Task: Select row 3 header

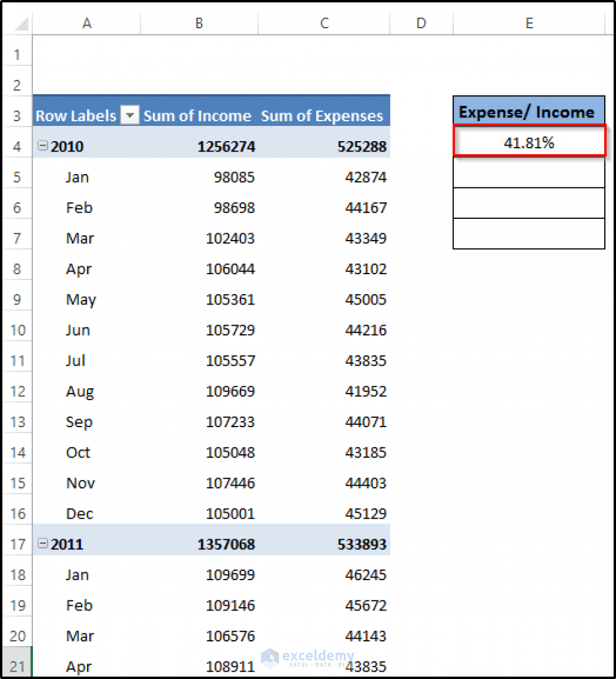Action: (x=16, y=116)
